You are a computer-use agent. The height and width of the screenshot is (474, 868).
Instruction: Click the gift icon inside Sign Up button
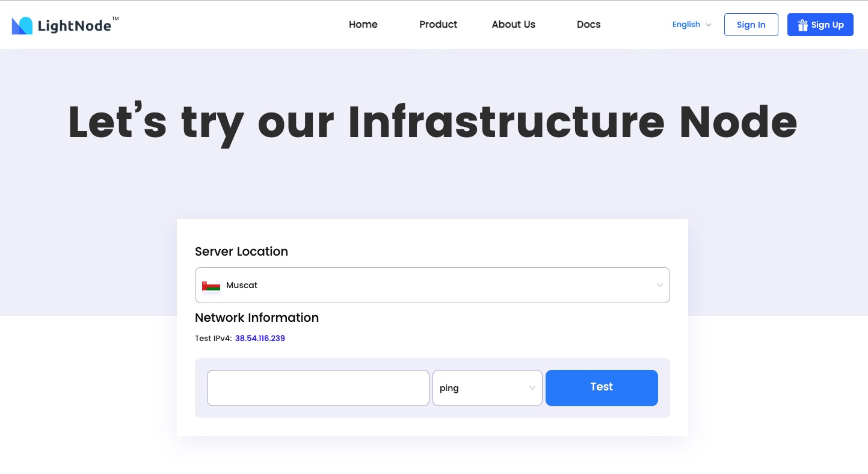(x=802, y=25)
